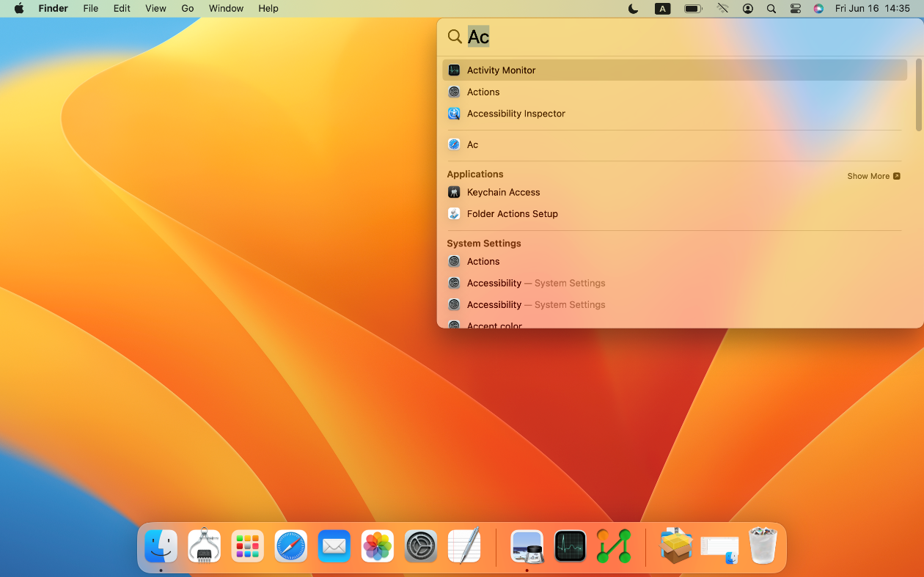Open the Apple menu
Image resolution: width=924 pixels, height=577 pixels.
19,9
